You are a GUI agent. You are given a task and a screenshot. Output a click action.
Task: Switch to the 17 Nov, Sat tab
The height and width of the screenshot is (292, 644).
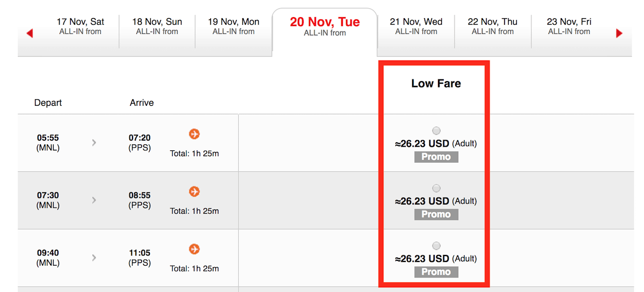coord(80,26)
